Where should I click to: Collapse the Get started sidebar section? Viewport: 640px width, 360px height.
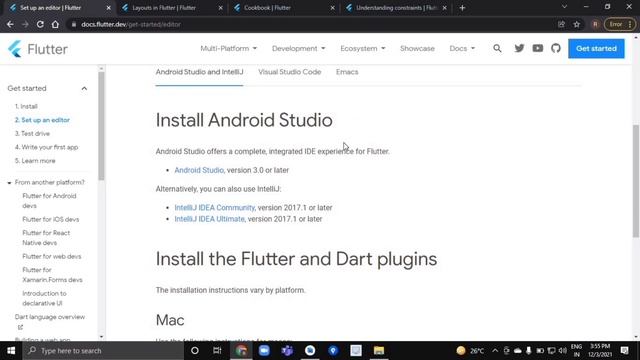pyautogui.click(x=84, y=89)
